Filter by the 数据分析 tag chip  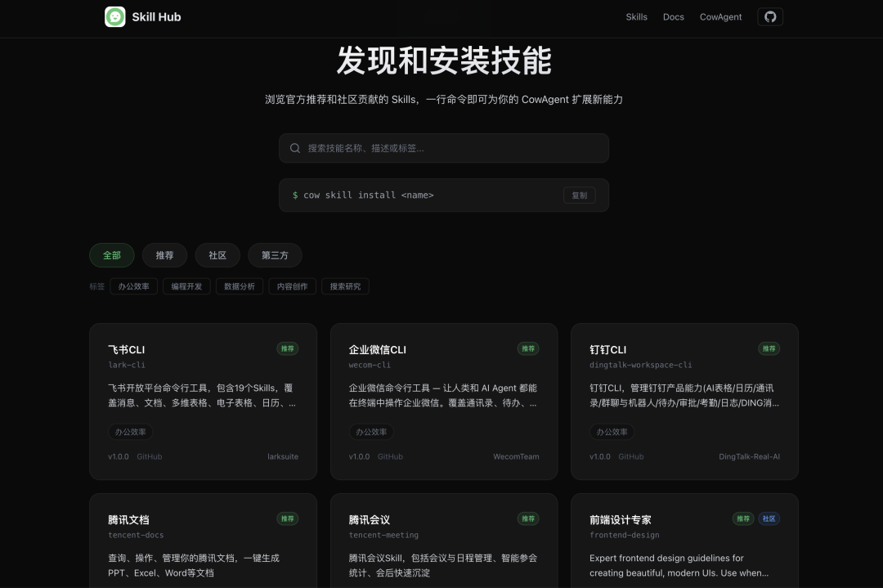pos(240,286)
